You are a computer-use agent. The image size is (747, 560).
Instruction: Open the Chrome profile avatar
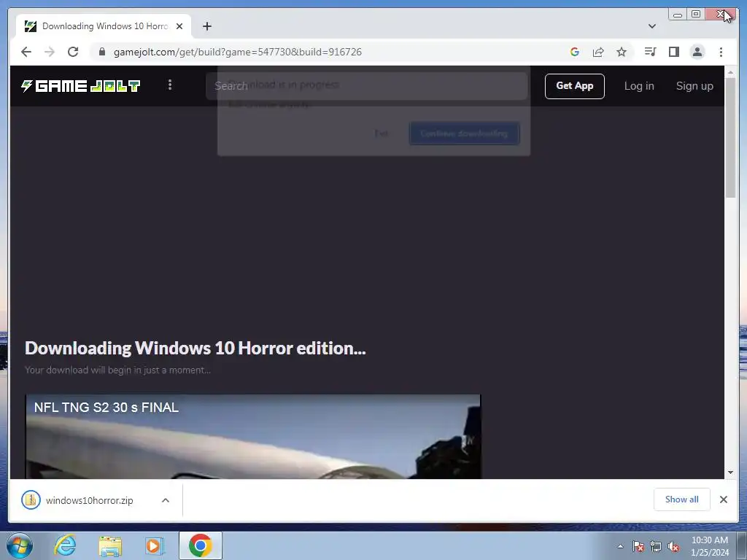pyautogui.click(x=697, y=52)
